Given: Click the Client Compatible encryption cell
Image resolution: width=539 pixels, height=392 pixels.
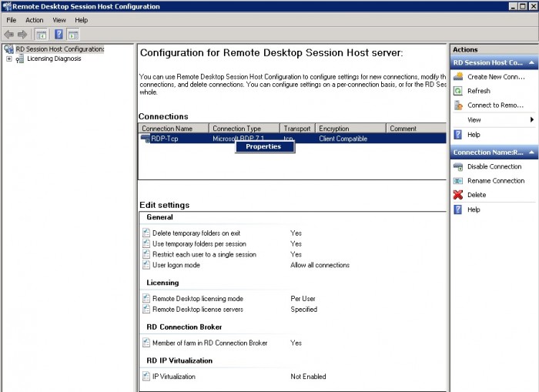Looking at the screenshot, I should pos(343,139).
